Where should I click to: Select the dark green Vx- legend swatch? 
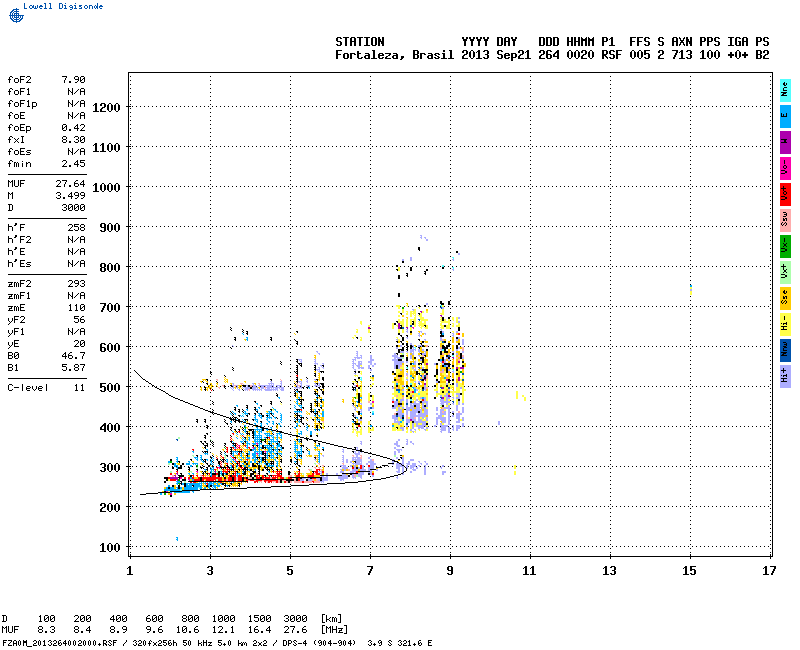pyautogui.click(x=785, y=246)
